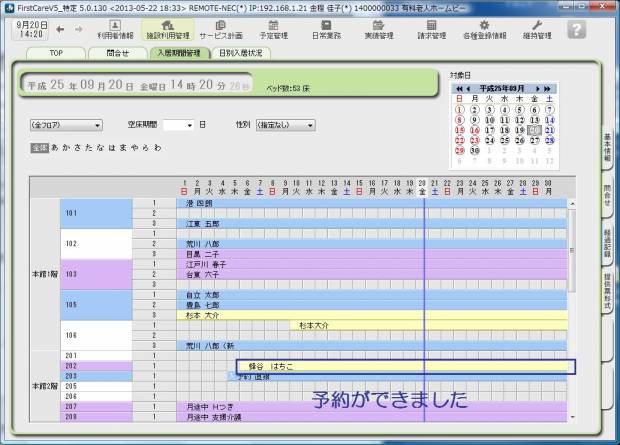The width and height of the screenshot is (620, 445).
Task: Open the 利用者情報 toolbar icon
Action: [115, 28]
